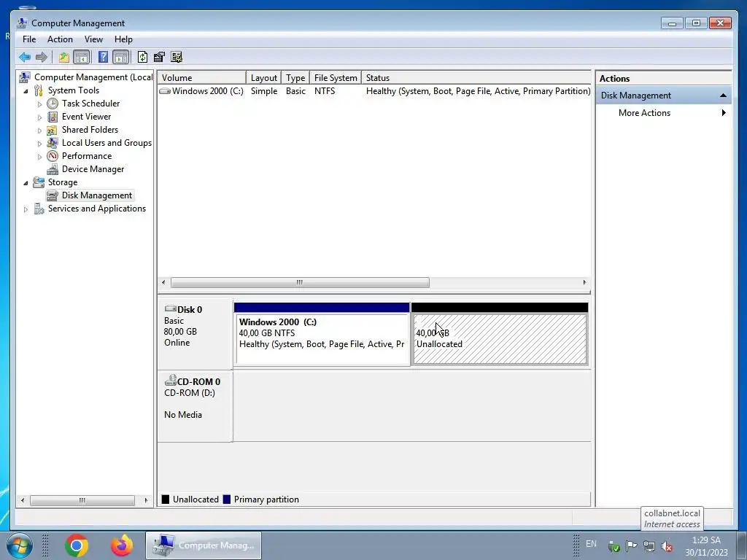Screen dimensions: 747x560
Task: Open Help via the question mark icon
Action: pos(103,58)
